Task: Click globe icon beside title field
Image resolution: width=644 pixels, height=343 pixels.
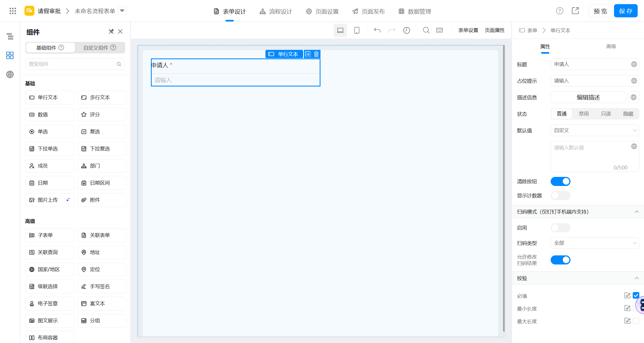Action: (x=634, y=64)
